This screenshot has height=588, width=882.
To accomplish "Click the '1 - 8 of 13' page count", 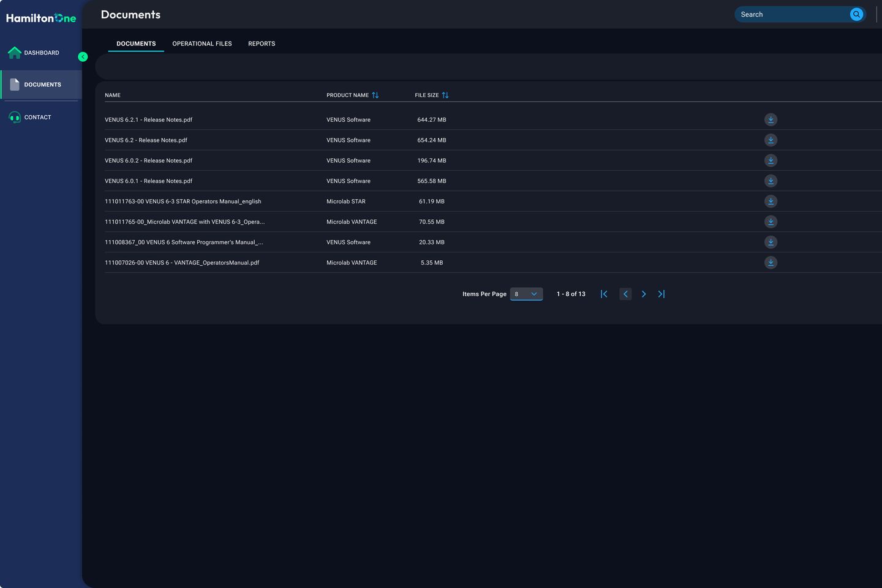I will coord(571,294).
